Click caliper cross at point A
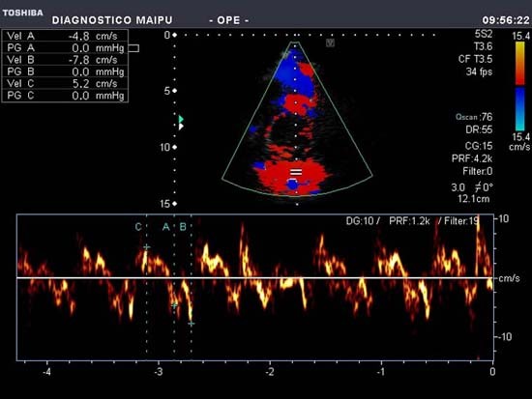This screenshot has height=399, width=532. [174, 305]
